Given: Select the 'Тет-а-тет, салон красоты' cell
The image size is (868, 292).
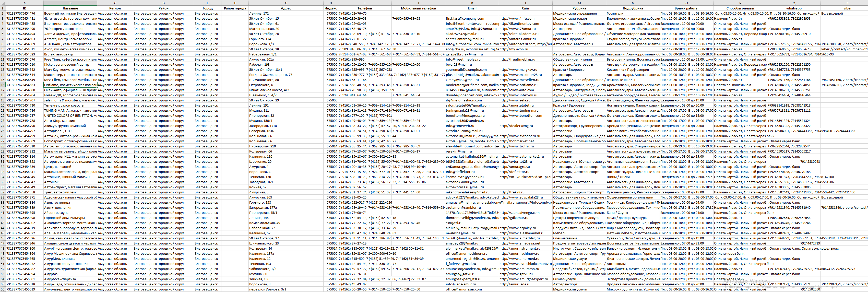Looking at the screenshot, I should pos(70,106).
